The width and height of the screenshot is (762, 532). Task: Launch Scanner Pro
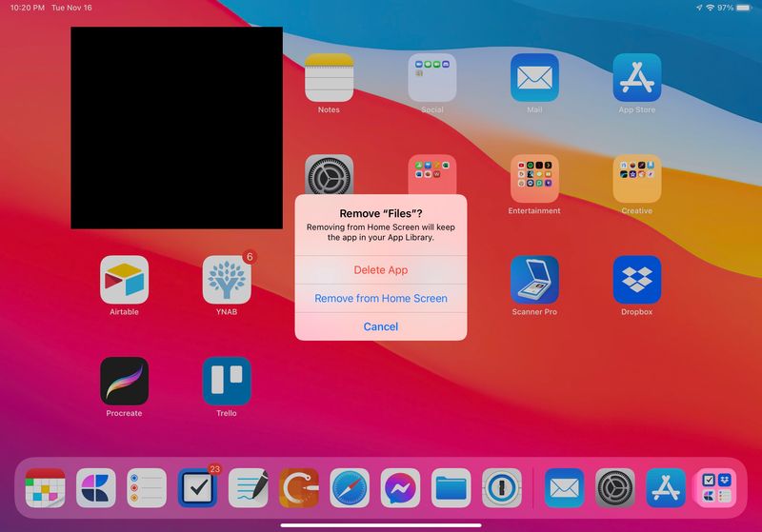click(534, 280)
